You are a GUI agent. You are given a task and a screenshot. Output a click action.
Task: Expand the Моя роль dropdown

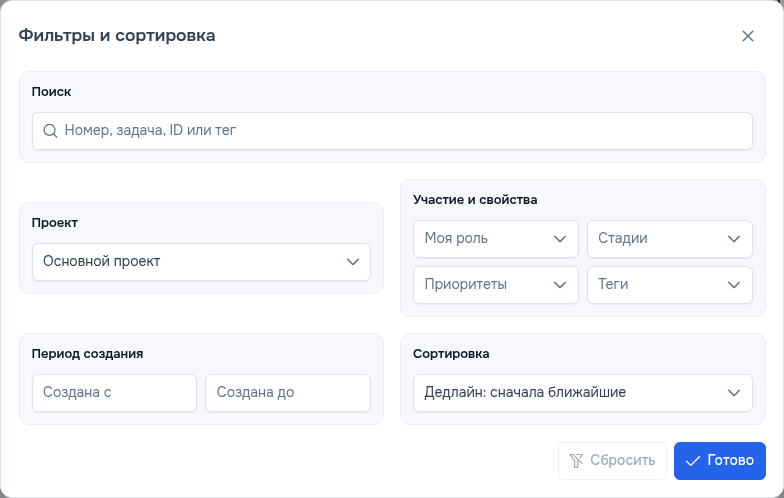tap(496, 239)
